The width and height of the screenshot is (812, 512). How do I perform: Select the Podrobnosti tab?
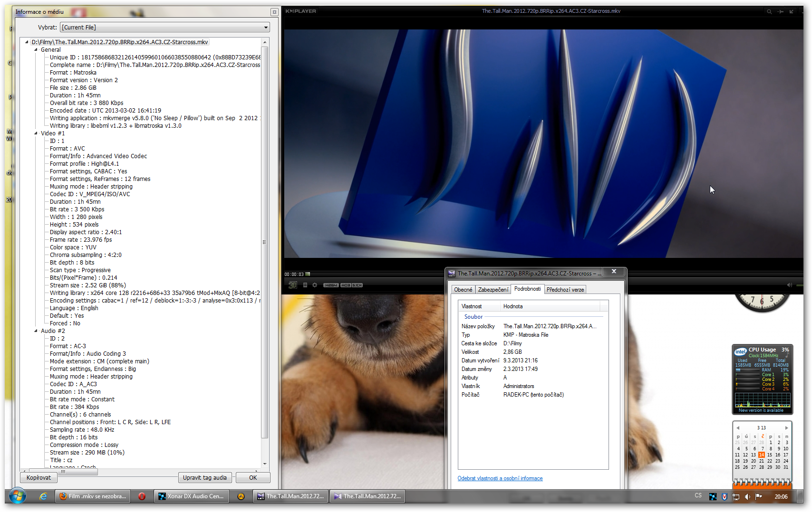point(527,289)
